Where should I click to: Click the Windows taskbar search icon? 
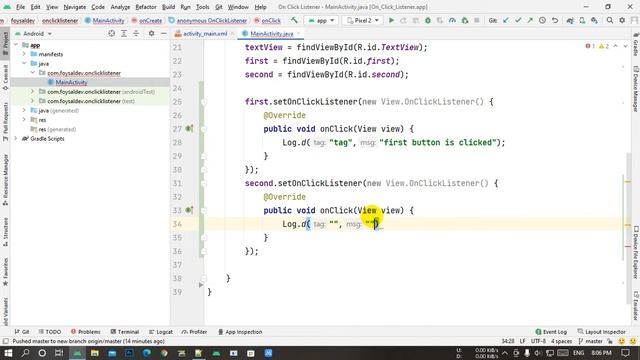pos(25,353)
